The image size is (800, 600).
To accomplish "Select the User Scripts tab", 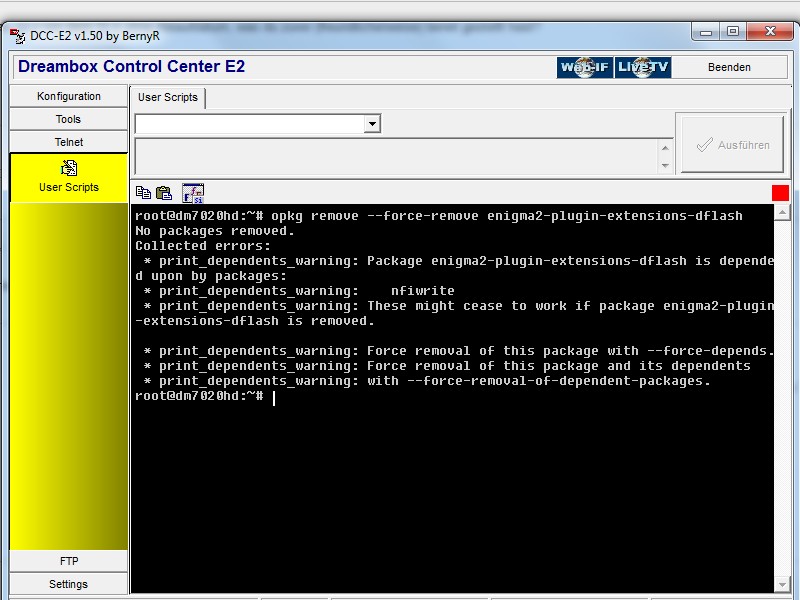I will [168, 97].
